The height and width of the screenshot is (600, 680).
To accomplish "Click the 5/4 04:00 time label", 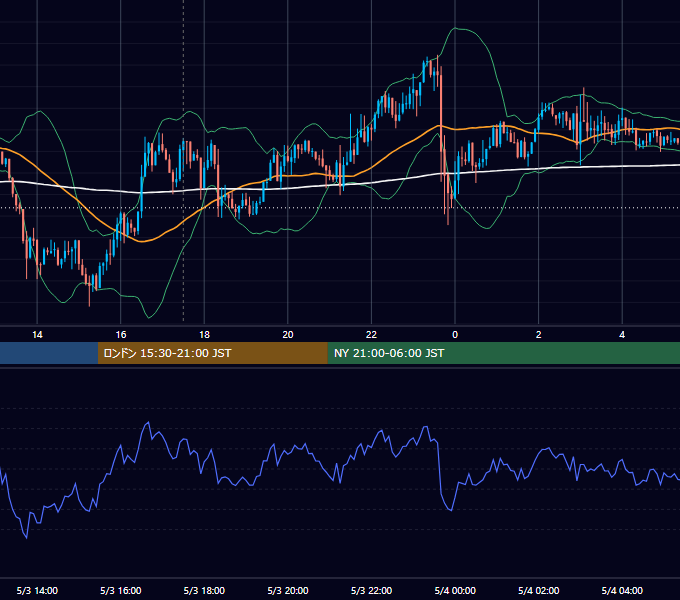I will 622,590.
